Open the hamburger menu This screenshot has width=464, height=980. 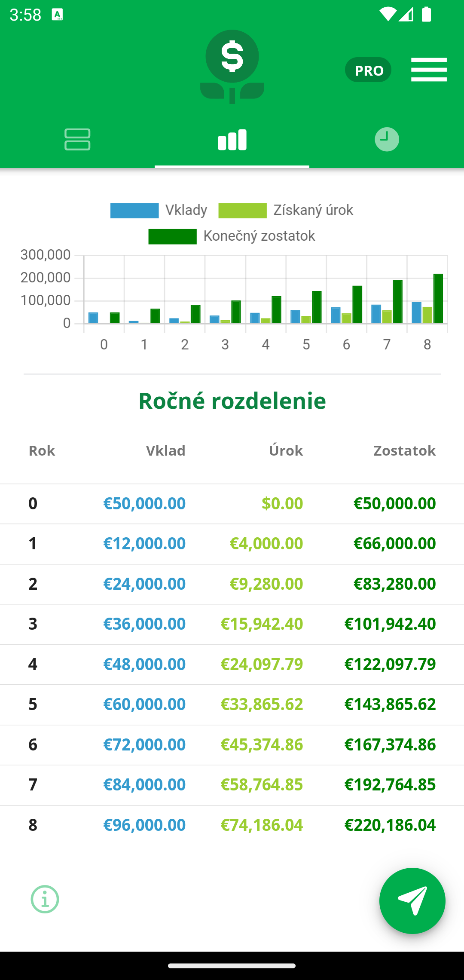click(x=429, y=70)
